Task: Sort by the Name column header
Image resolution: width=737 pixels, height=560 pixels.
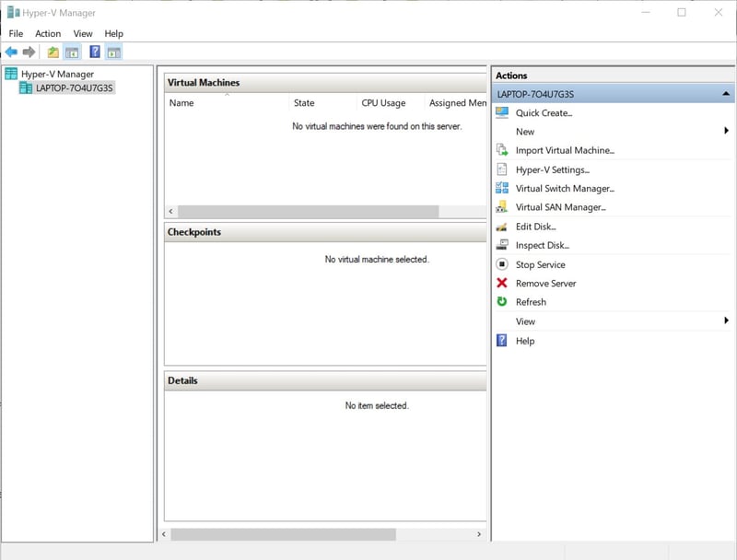Action: [181, 103]
